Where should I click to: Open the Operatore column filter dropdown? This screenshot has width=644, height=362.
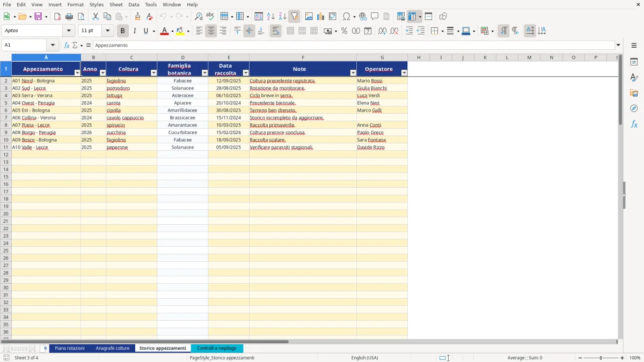pyautogui.click(x=404, y=73)
